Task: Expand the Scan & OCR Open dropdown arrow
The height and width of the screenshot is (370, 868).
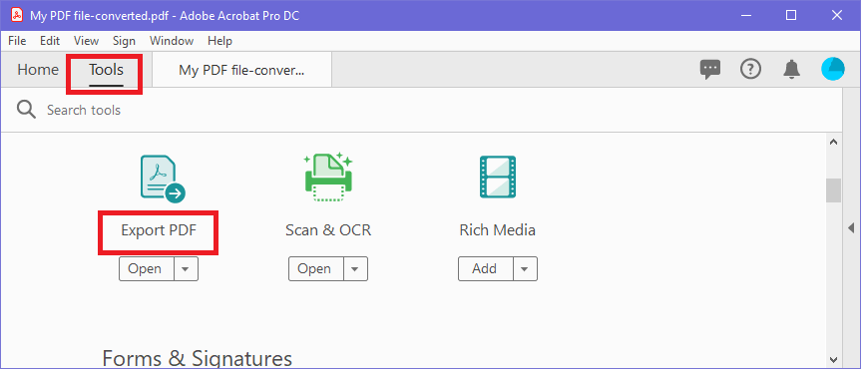Action: coord(355,269)
